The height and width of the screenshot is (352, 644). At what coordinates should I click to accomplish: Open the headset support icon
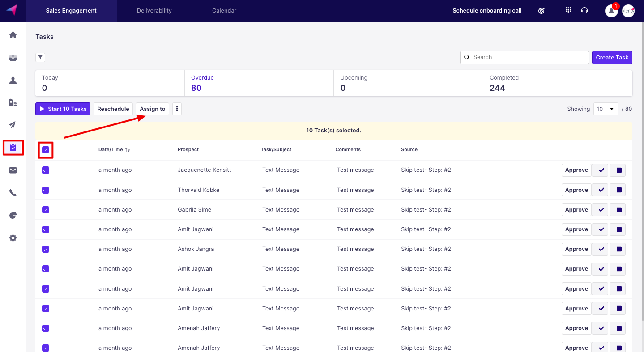584,11
